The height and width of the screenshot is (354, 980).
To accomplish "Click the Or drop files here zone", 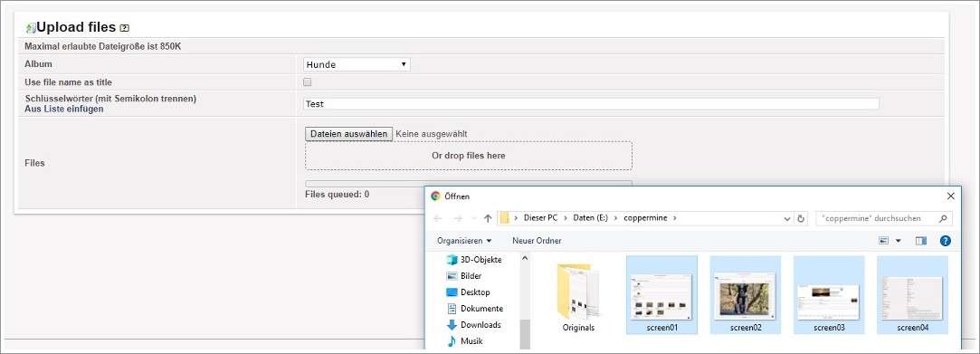I will [468, 155].
